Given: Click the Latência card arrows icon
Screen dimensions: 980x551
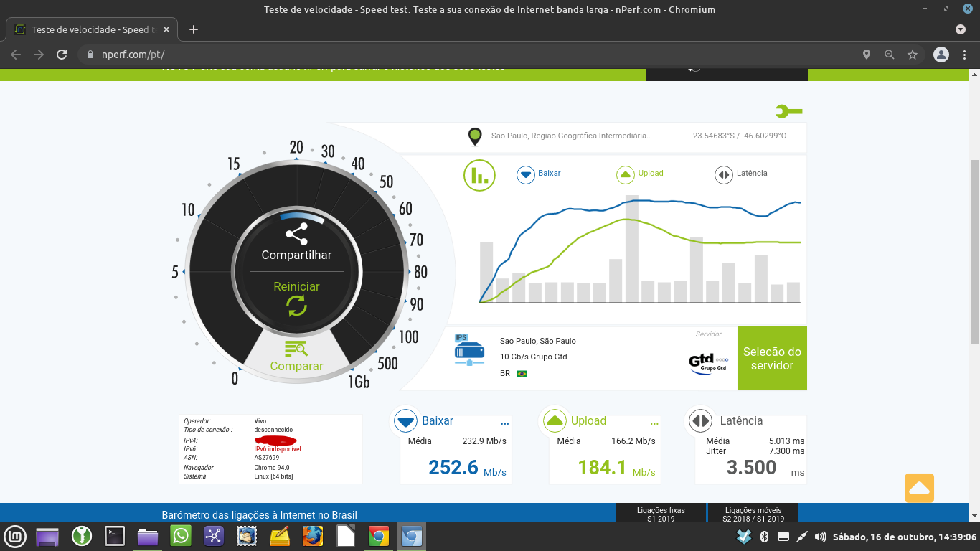Looking at the screenshot, I should (700, 421).
